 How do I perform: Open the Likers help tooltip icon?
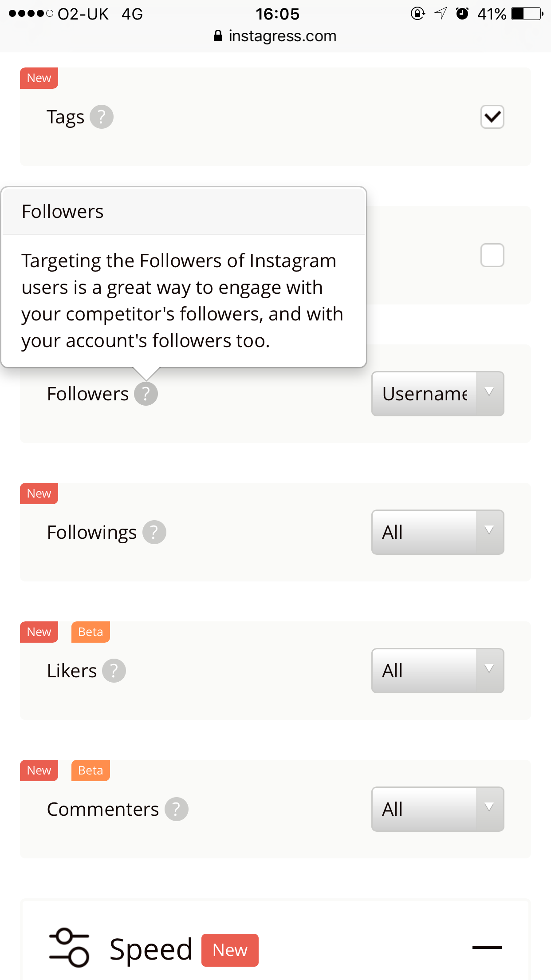[x=114, y=671]
